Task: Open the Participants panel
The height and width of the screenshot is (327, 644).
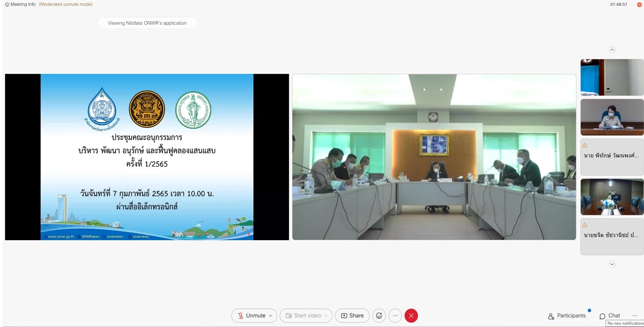Action: (x=567, y=316)
